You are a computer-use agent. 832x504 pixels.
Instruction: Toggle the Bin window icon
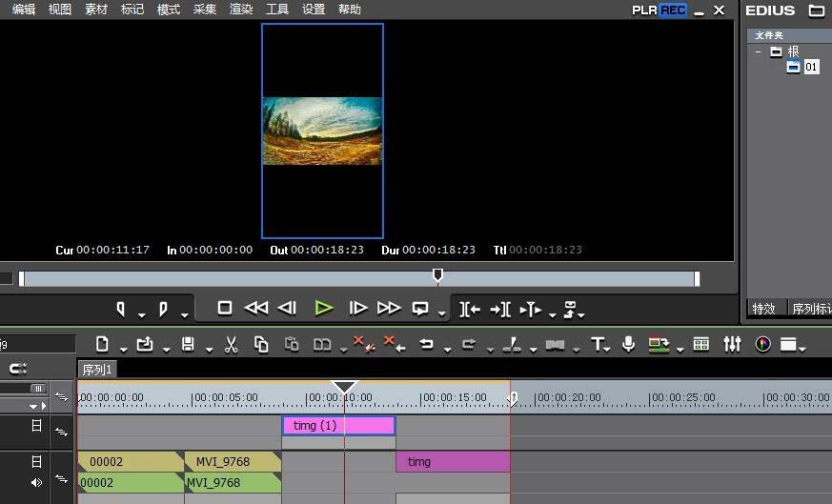coord(700,344)
